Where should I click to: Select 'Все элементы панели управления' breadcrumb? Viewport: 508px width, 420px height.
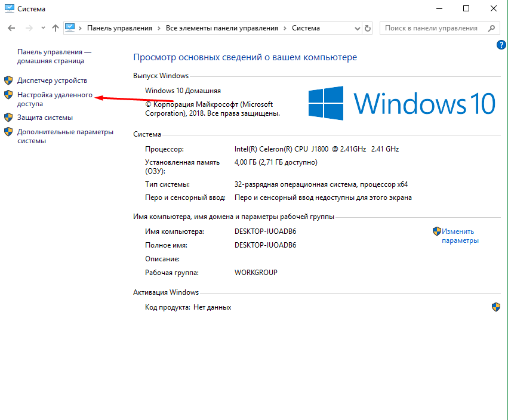coord(222,28)
